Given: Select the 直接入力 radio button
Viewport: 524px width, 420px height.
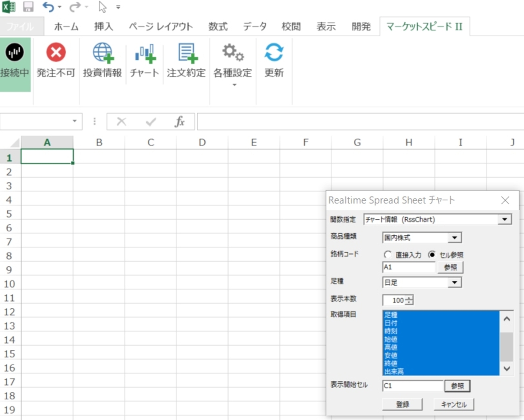Looking at the screenshot, I should click(388, 254).
